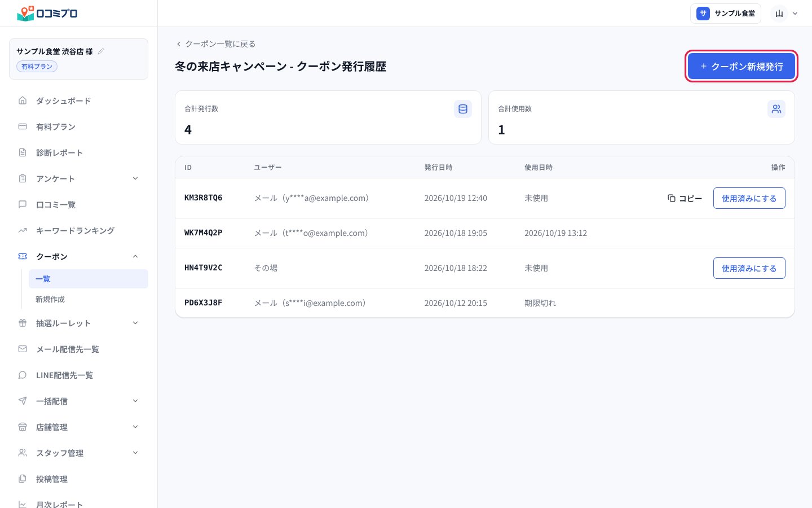Click the 一括配信 paper plane icon
The height and width of the screenshot is (508, 812).
pos(23,401)
